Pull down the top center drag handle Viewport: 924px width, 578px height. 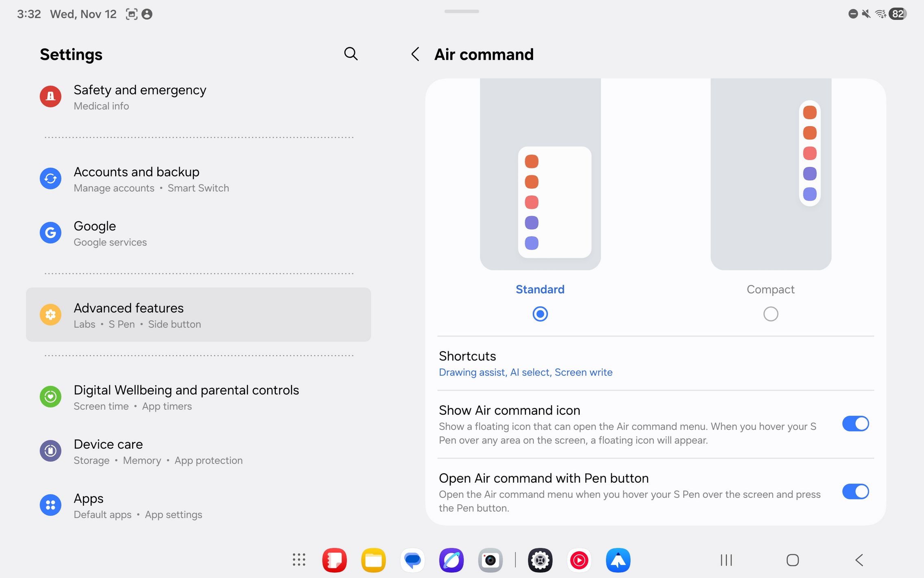[x=462, y=11]
